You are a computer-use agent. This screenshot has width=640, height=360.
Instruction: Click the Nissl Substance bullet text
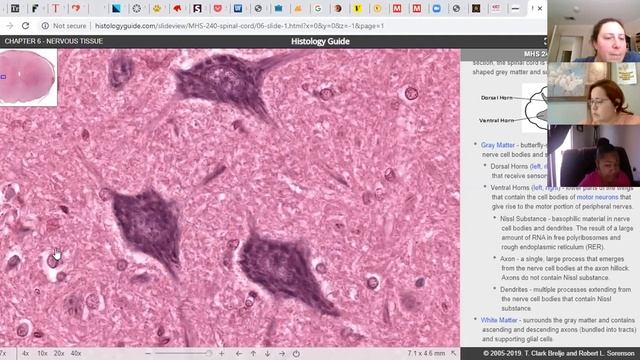click(567, 233)
